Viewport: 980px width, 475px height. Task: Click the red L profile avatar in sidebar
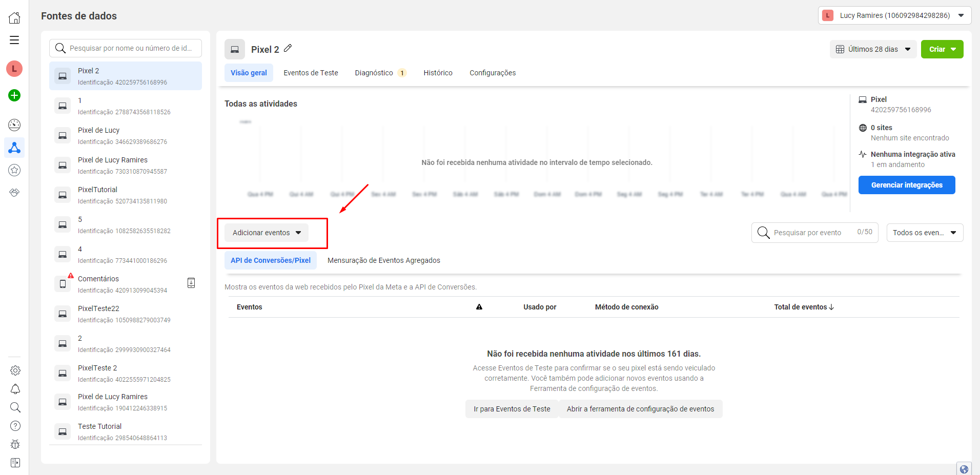point(14,69)
